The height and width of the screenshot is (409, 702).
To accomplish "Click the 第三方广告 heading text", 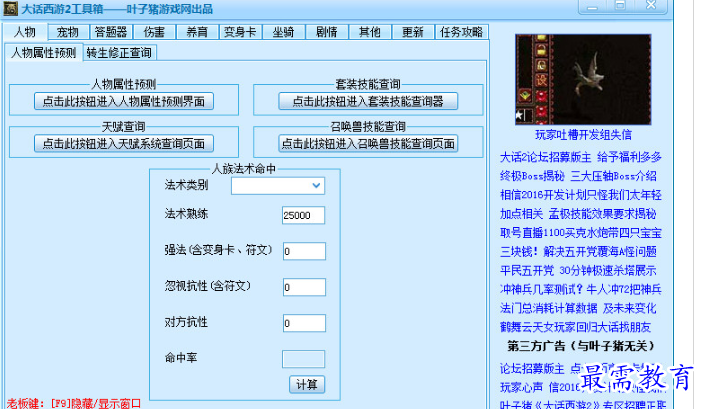I will [581, 346].
